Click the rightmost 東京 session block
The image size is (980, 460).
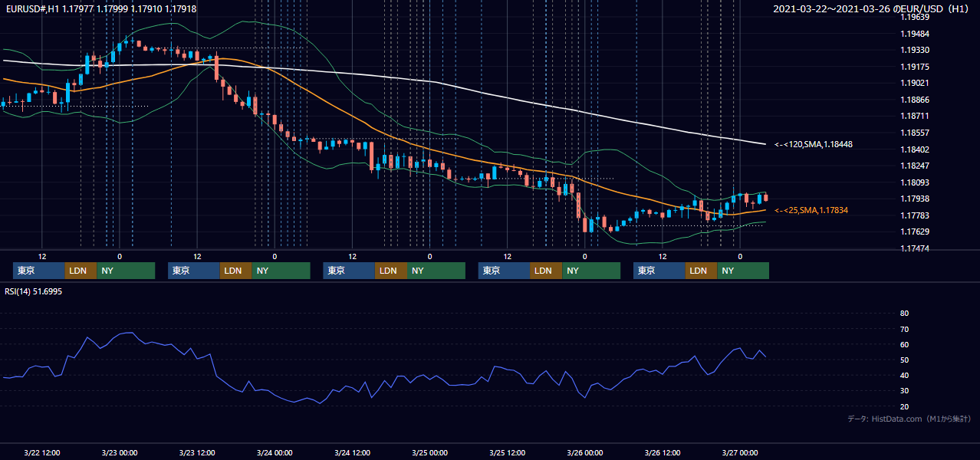(x=659, y=271)
